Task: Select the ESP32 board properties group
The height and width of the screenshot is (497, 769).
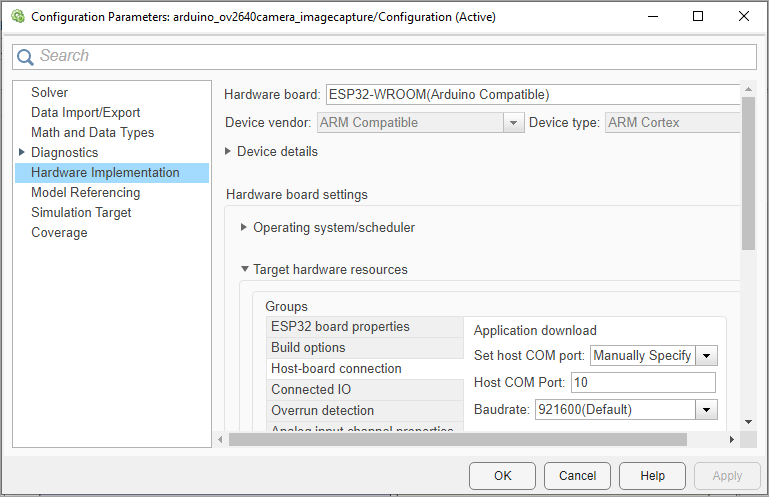Action: point(340,326)
